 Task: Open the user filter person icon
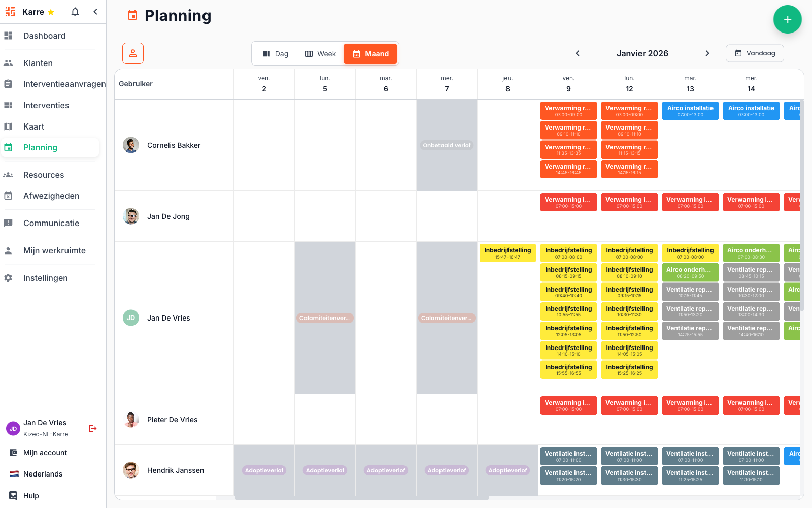pyautogui.click(x=133, y=53)
